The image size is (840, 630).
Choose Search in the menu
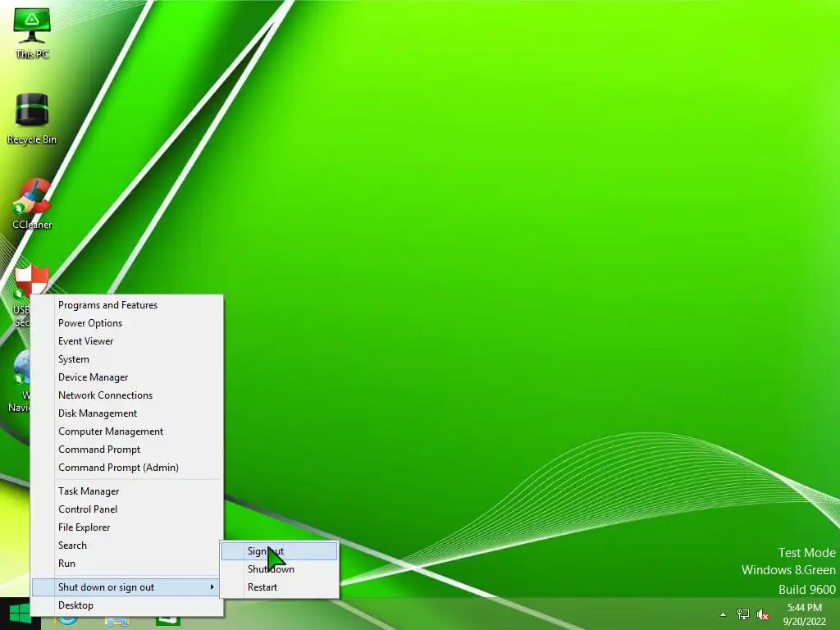(127, 546)
